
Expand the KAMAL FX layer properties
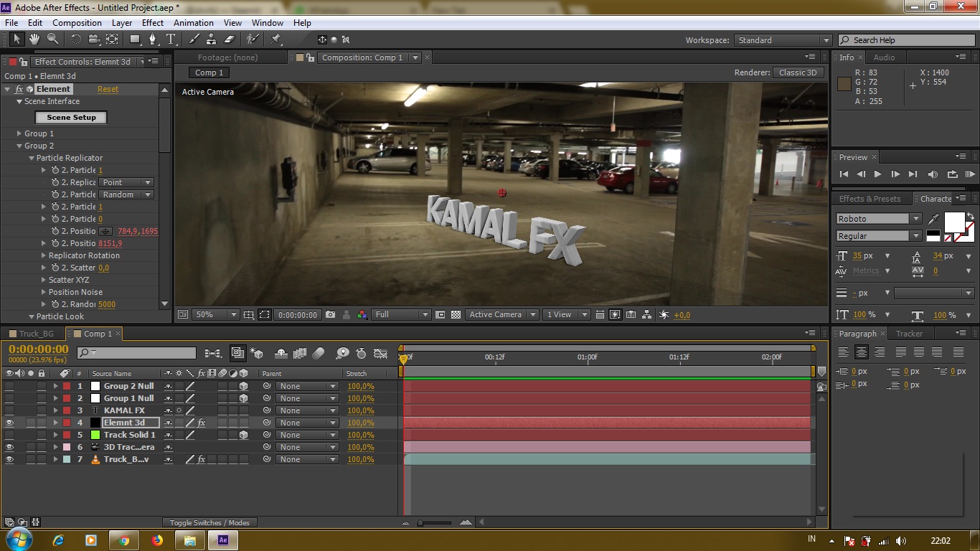coord(55,410)
